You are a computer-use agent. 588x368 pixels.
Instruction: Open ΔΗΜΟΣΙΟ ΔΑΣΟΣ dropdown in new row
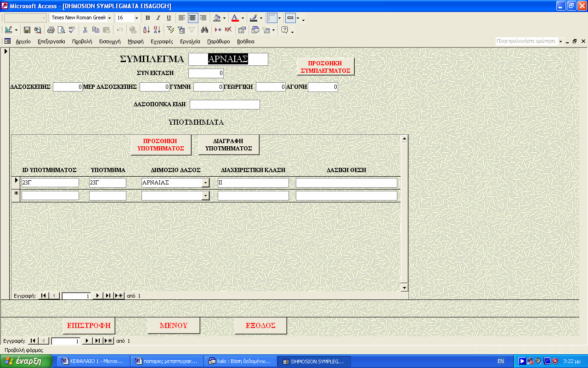pos(205,195)
